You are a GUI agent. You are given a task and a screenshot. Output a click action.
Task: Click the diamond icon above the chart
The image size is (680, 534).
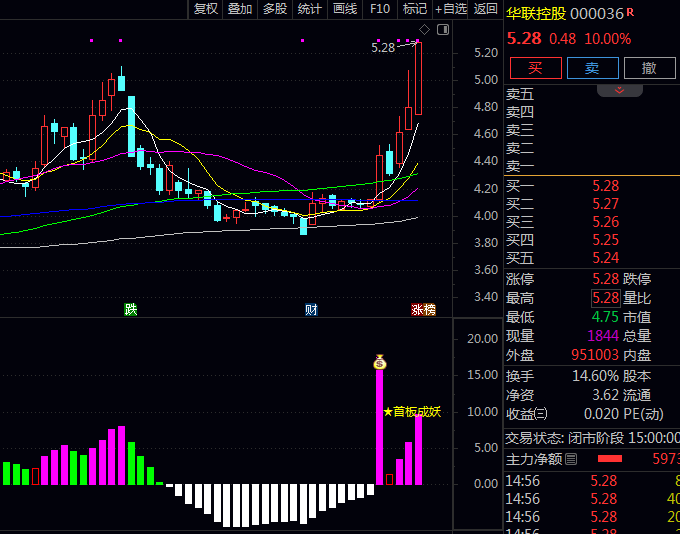[x=425, y=30]
